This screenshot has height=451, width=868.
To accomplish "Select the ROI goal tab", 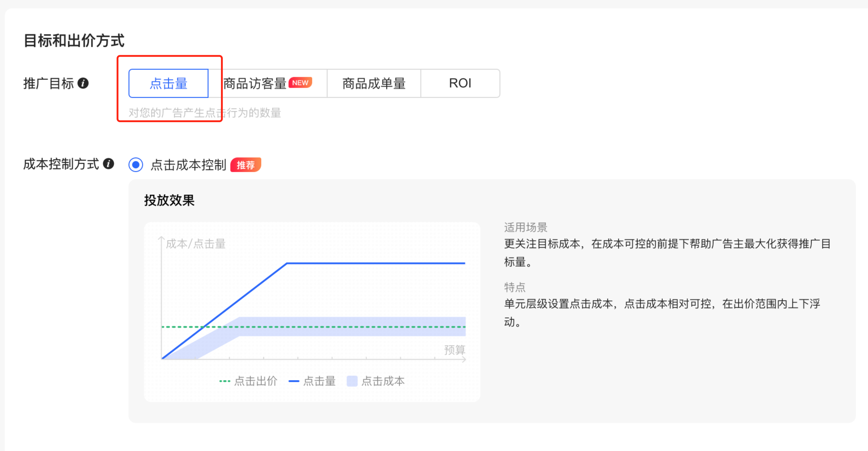I will point(460,83).
